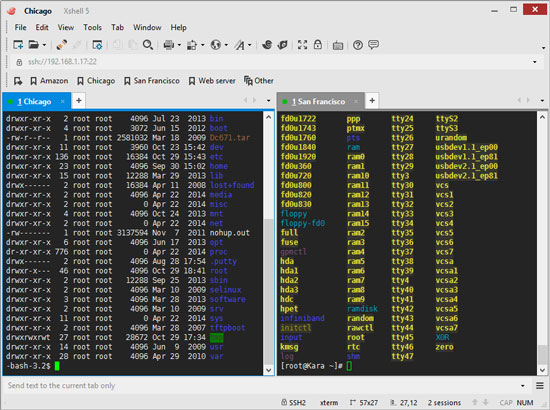Click the Chicago terminal scroll-up arrow
This screenshot has width=550, height=410.
pyautogui.click(x=269, y=117)
